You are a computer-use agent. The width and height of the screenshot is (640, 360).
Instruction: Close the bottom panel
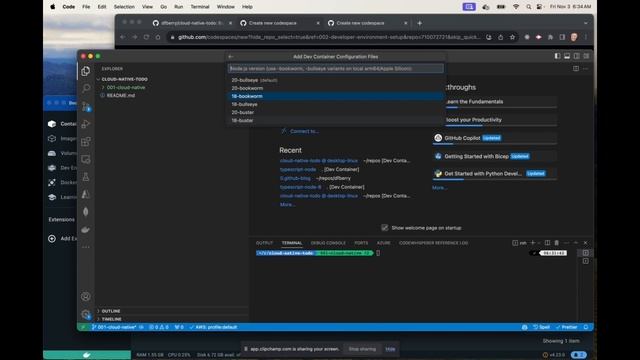coord(585,242)
